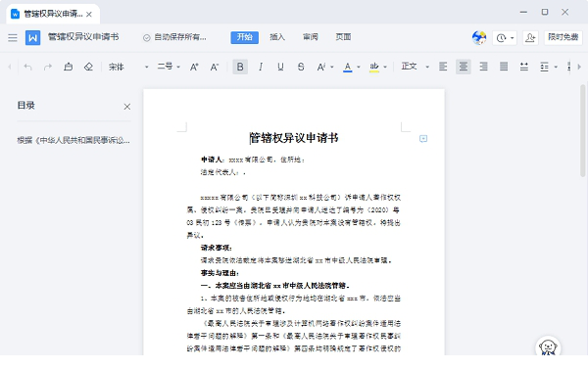Align text to the left
588x369 pixels.
tap(443, 68)
